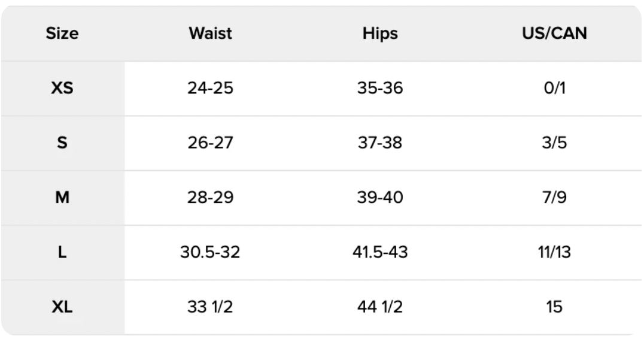
Task: Click the Waist column header
Action: 209,34
